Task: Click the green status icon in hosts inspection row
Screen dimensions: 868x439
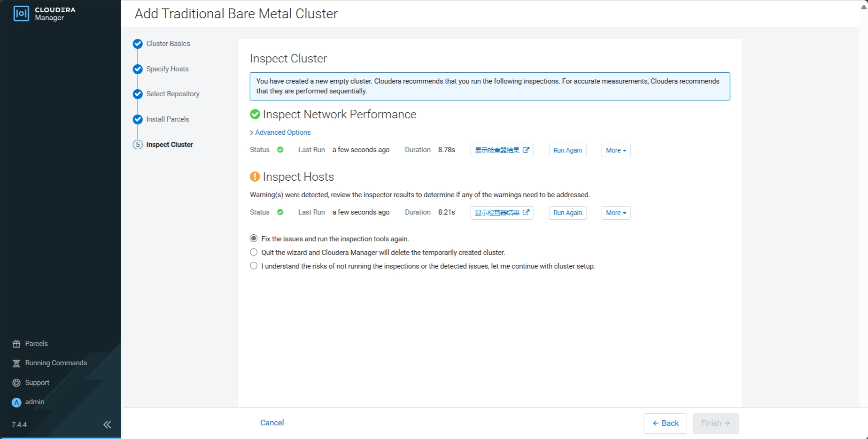Action: [280, 212]
